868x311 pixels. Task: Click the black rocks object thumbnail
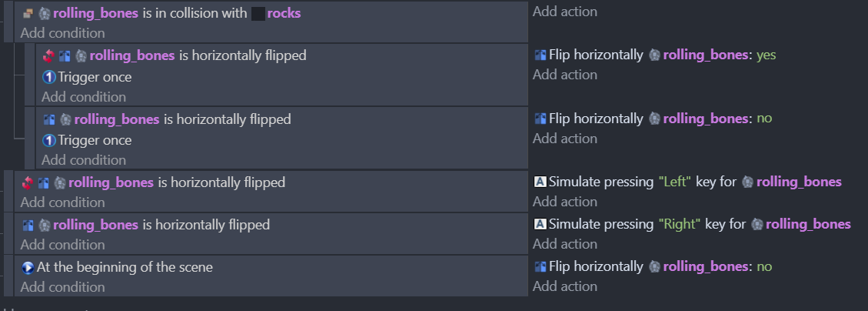258,14
